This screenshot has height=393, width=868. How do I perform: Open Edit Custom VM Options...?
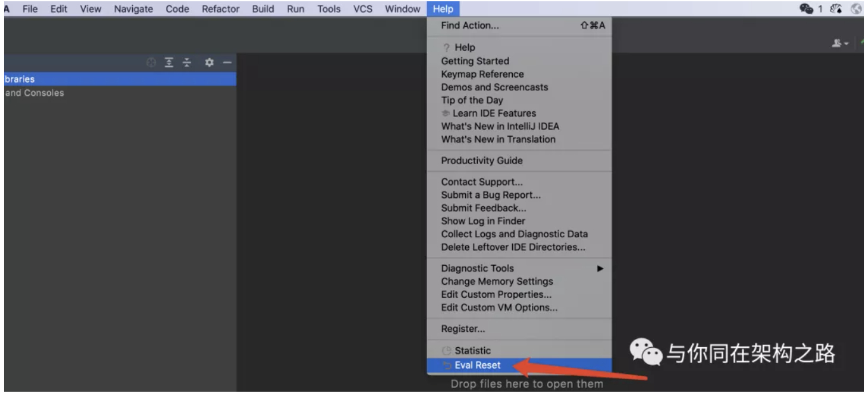point(499,307)
